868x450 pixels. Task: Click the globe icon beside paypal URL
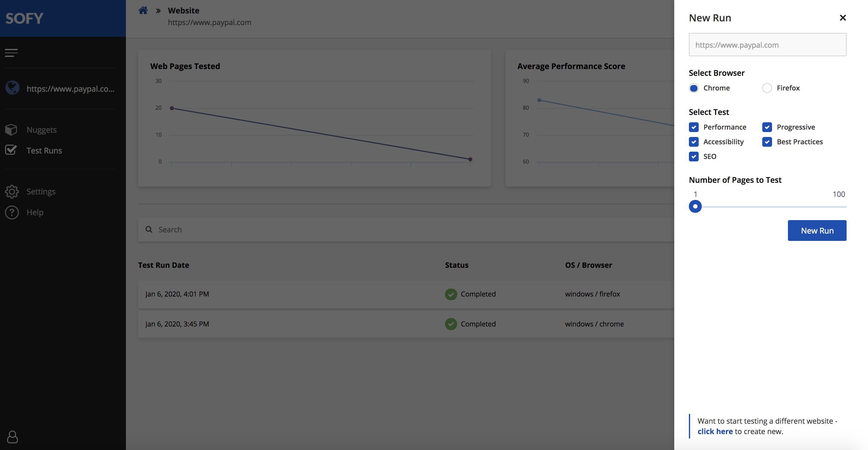pyautogui.click(x=13, y=88)
